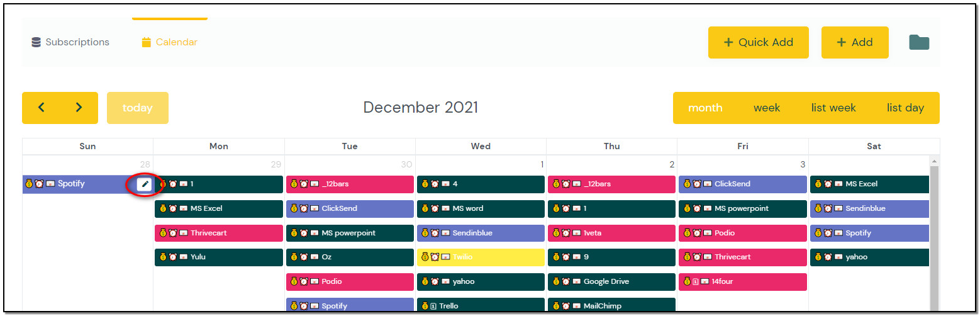Open the Podio event on Friday 3
Image resolution: width=980 pixels, height=316 pixels.
click(x=742, y=233)
